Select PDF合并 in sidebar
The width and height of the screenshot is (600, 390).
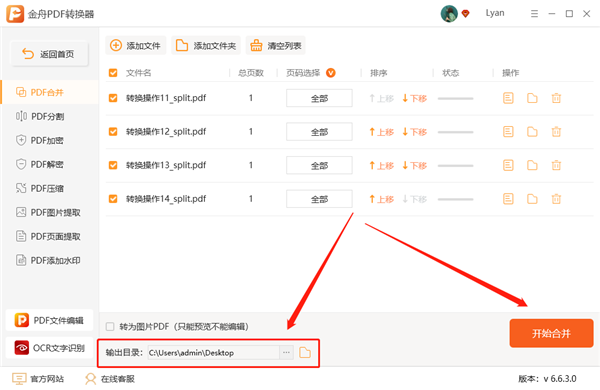click(50, 92)
